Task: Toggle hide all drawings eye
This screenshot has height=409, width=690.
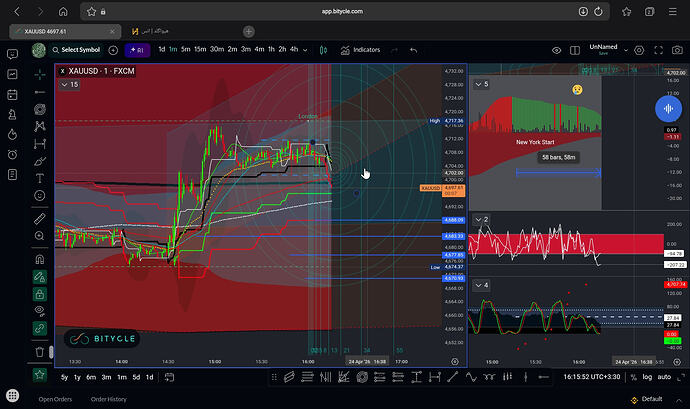Action: tap(40, 311)
